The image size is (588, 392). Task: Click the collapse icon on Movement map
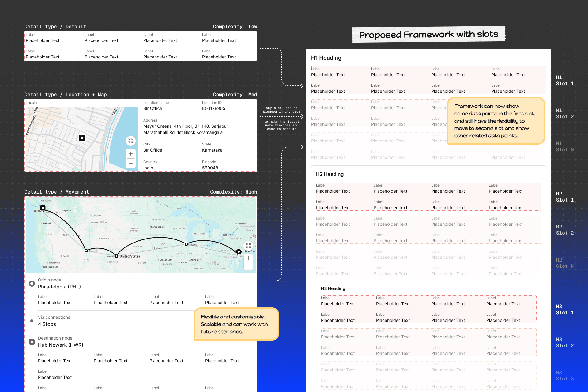tap(248, 246)
